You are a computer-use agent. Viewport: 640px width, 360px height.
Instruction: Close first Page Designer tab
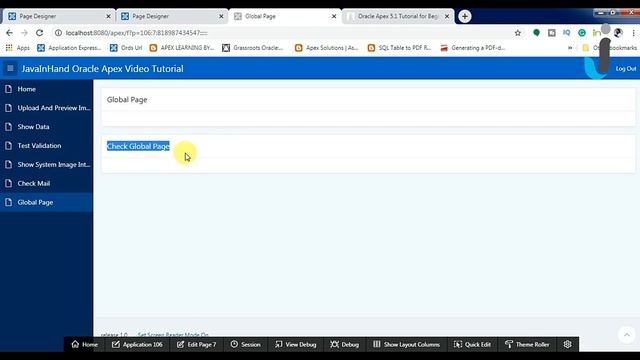pos(108,16)
